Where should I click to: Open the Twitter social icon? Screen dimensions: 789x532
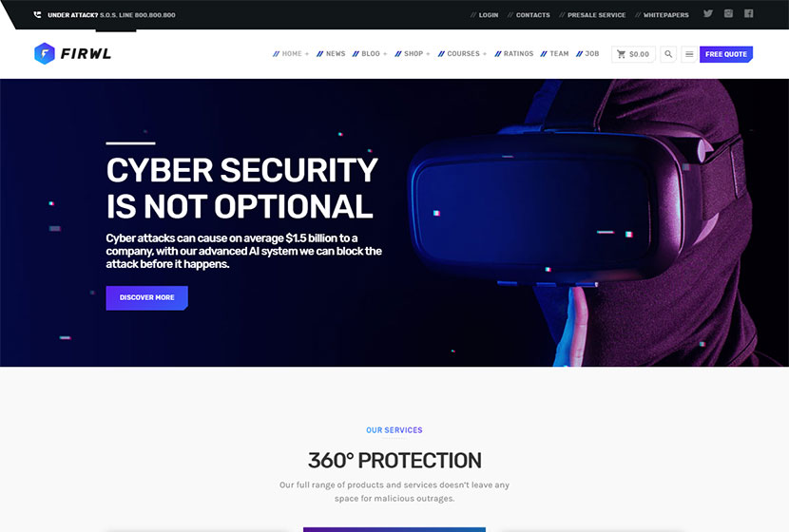[708, 13]
